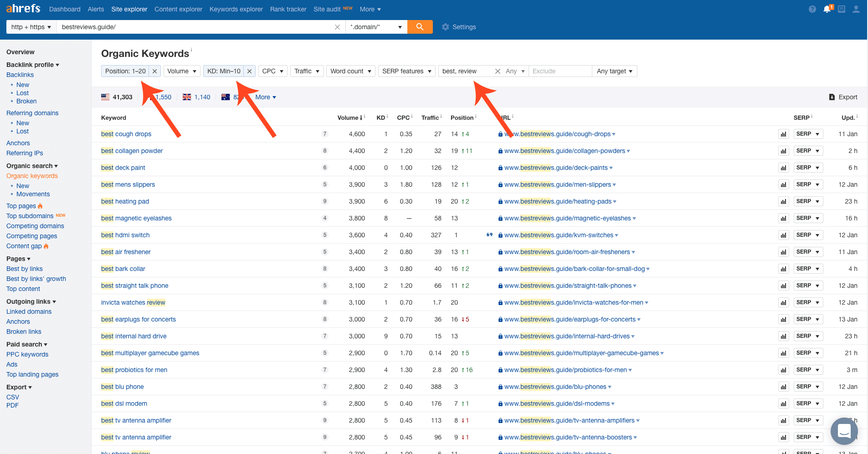Viewport: 868px width, 454px height.
Task: Open the http + https protocol dropdown
Action: [x=31, y=27]
